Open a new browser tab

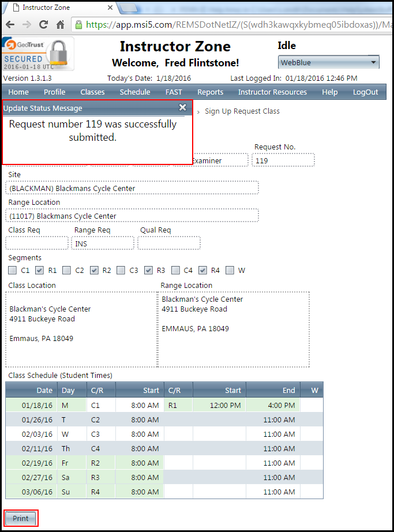coord(128,8)
